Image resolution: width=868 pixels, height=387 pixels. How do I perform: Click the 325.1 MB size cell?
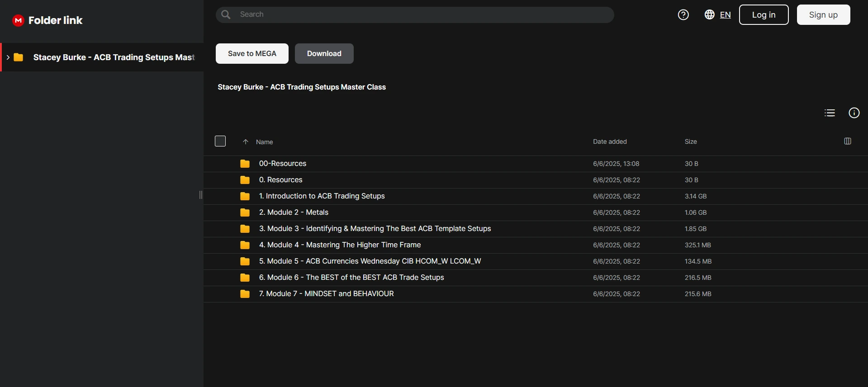click(698, 245)
